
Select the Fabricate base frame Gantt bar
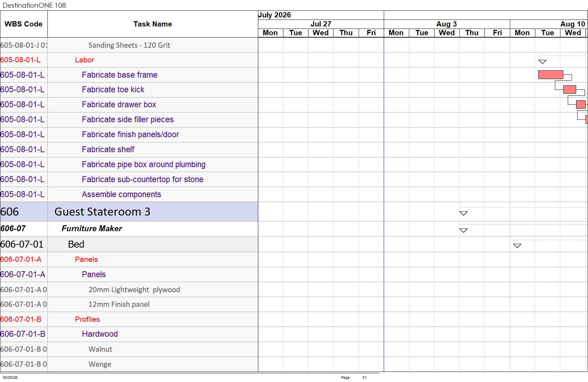(x=551, y=75)
